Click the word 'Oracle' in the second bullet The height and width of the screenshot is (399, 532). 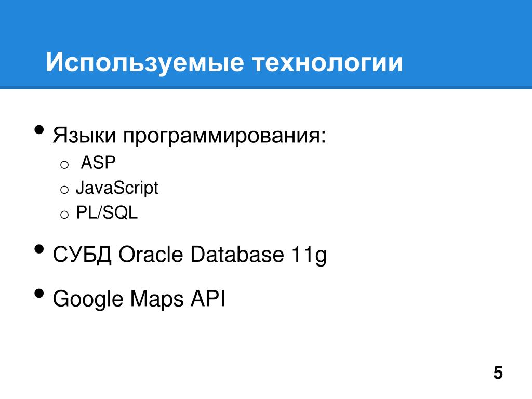click(x=151, y=254)
